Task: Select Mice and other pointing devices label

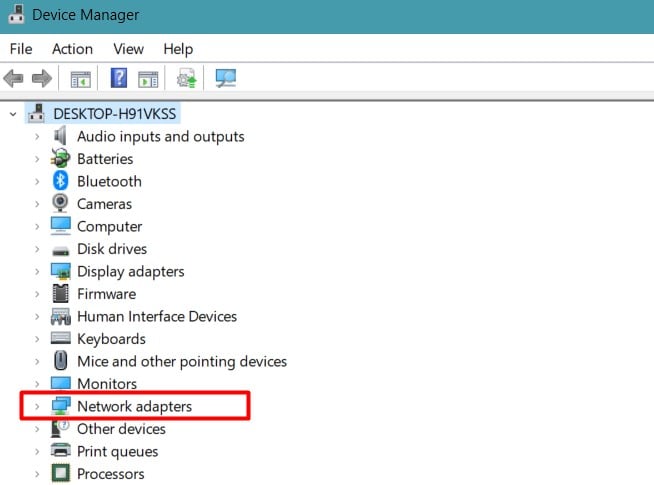Action: coord(182,361)
